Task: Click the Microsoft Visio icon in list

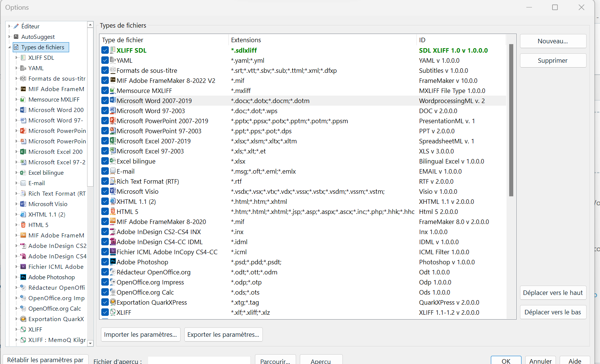Action: tap(113, 191)
